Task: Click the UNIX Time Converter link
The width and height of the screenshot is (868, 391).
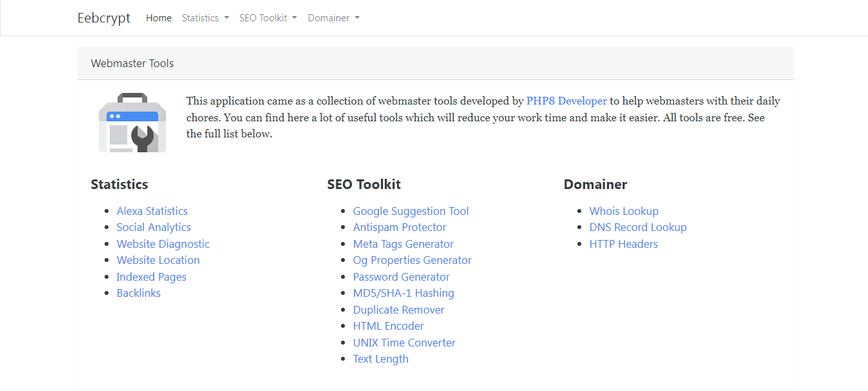Action: coord(404,343)
